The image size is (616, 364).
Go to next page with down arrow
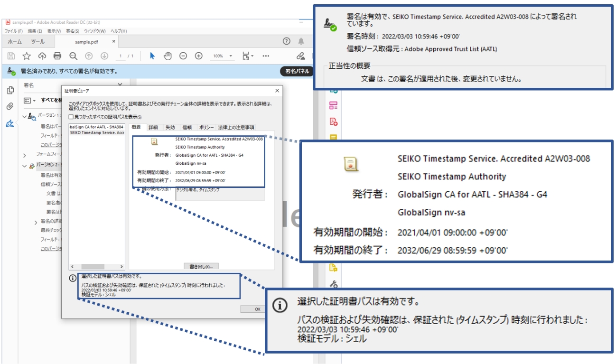[x=104, y=56]
